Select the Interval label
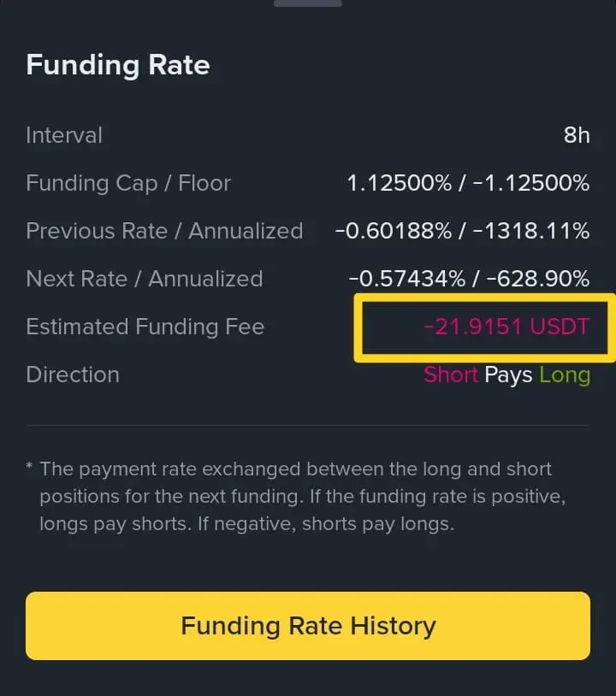 64,135
